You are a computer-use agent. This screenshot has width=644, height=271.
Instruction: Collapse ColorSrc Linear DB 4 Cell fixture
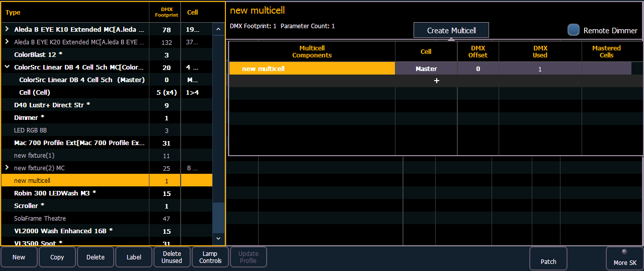pos(7,67)
